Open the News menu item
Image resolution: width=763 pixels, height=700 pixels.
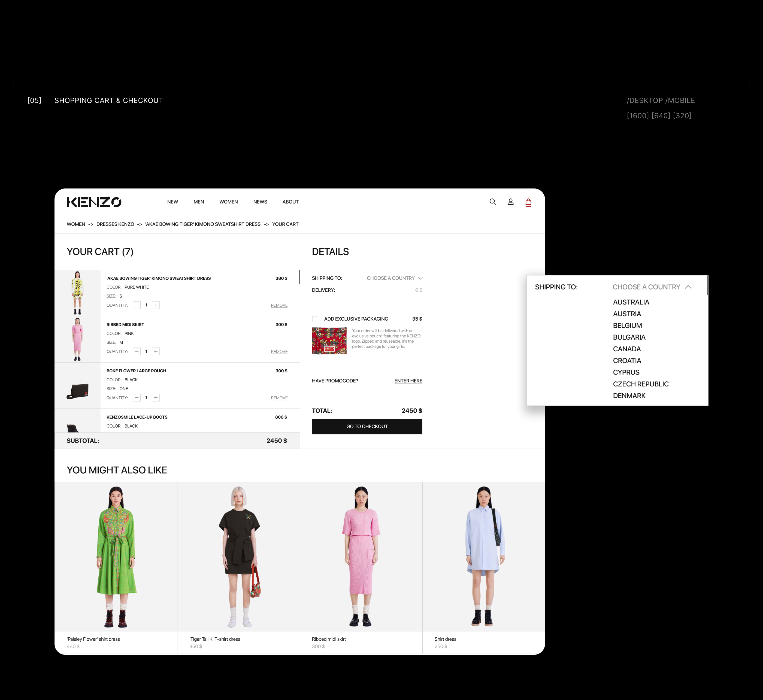click(260, 202)
